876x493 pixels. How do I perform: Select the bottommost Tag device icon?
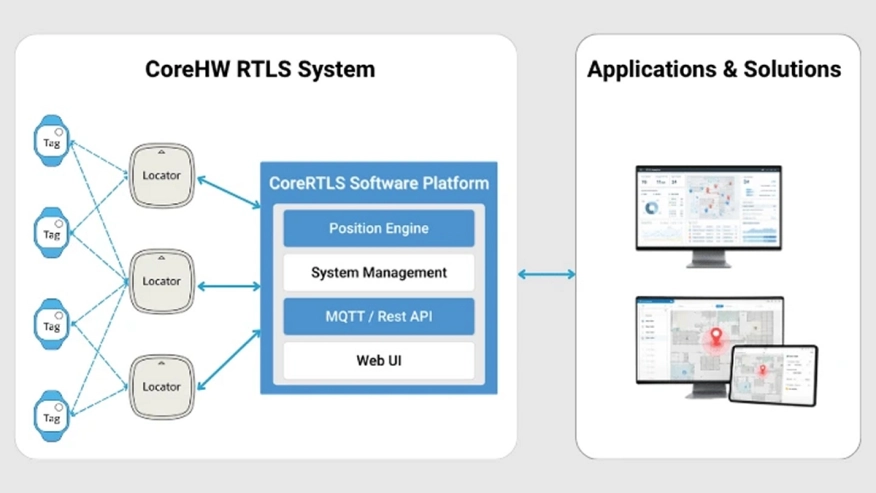coord(51,417)
